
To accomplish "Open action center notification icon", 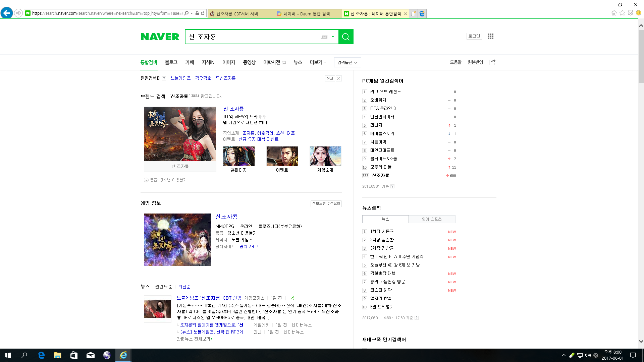I will (x=633, y=355).
